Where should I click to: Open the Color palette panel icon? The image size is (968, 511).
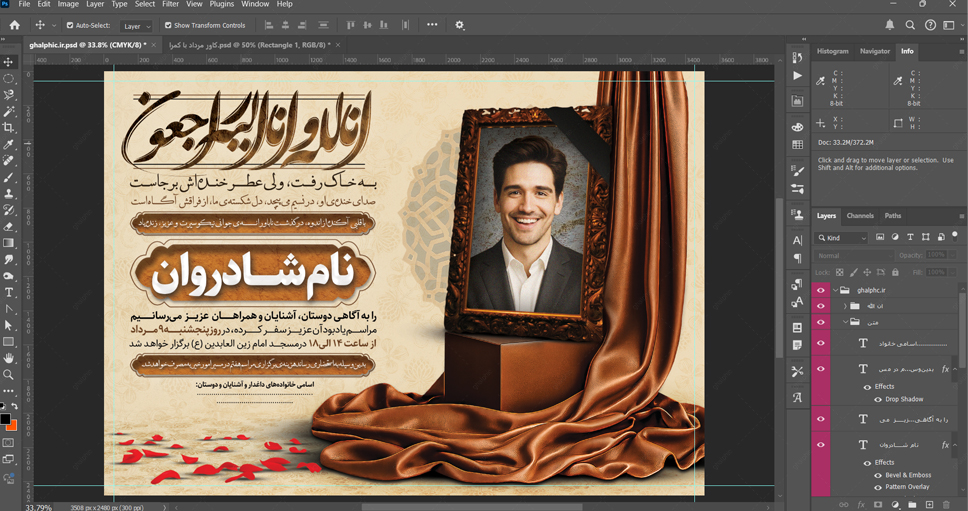point(797,127)
